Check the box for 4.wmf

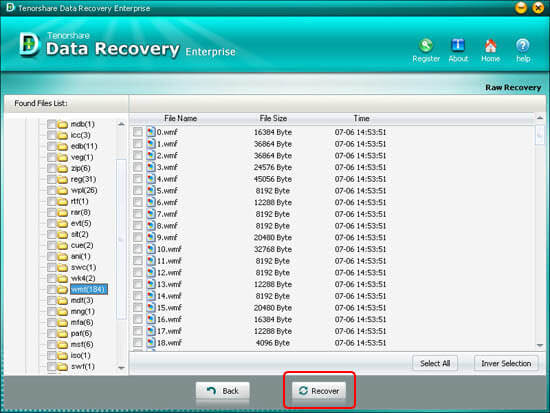tap(138, 179)
